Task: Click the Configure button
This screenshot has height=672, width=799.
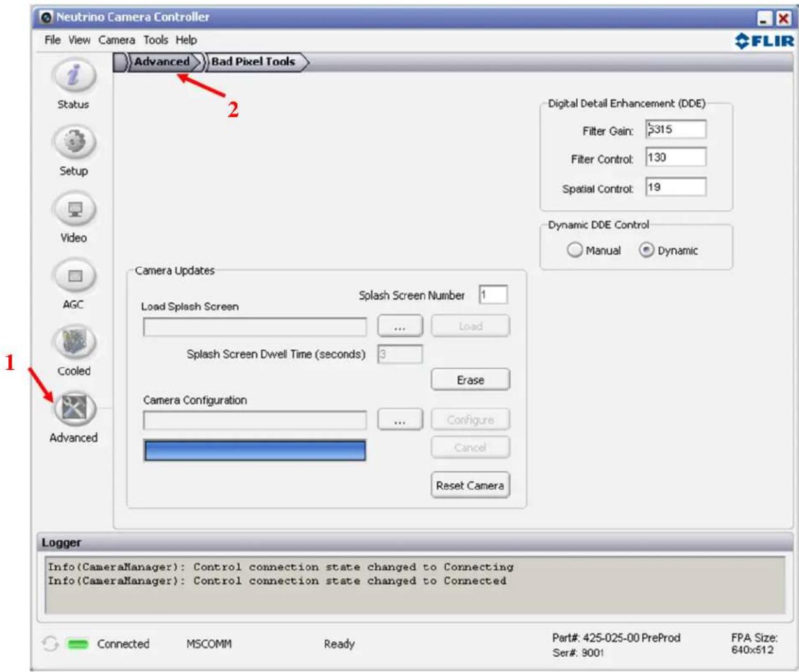Action: 471,420
